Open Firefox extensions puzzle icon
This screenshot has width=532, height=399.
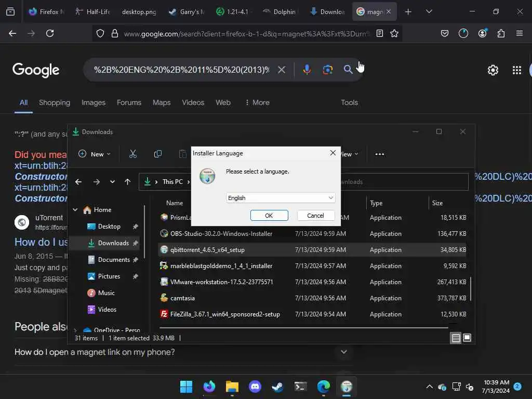click(x=501, y=33)
